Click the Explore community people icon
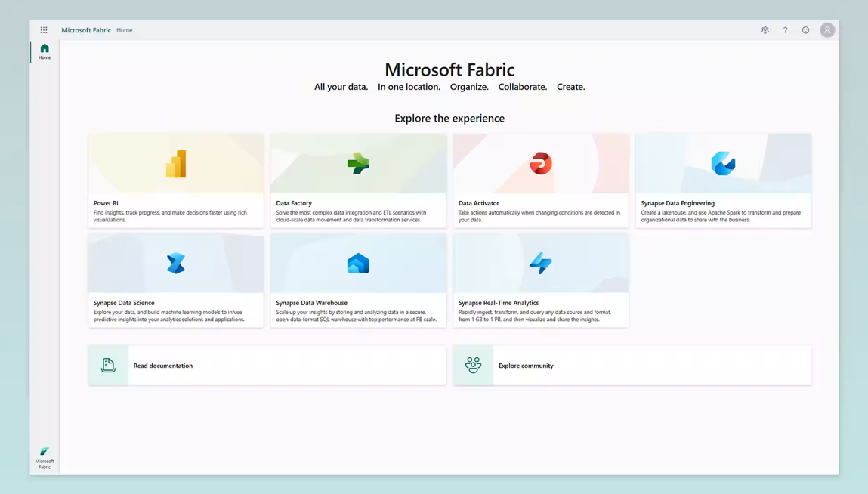 click(474, 365)
